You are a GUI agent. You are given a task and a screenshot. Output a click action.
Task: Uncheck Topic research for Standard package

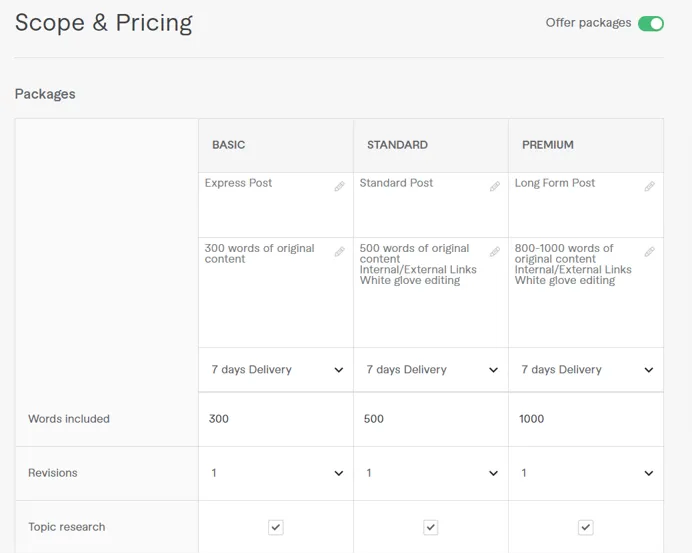431,527
